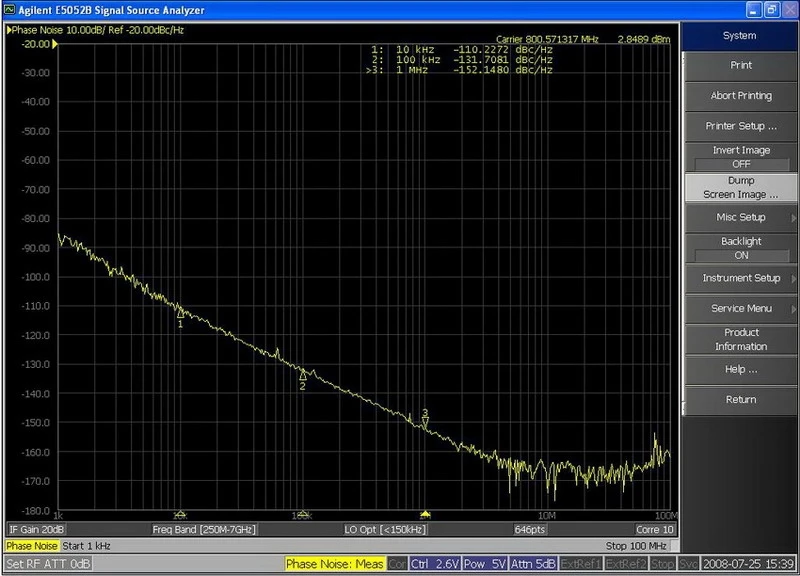Image resolution: width=800 pixels, height=576 pixels.
Task: Minimize the Signal Source Analyzer window
Action: coord(754,10)
